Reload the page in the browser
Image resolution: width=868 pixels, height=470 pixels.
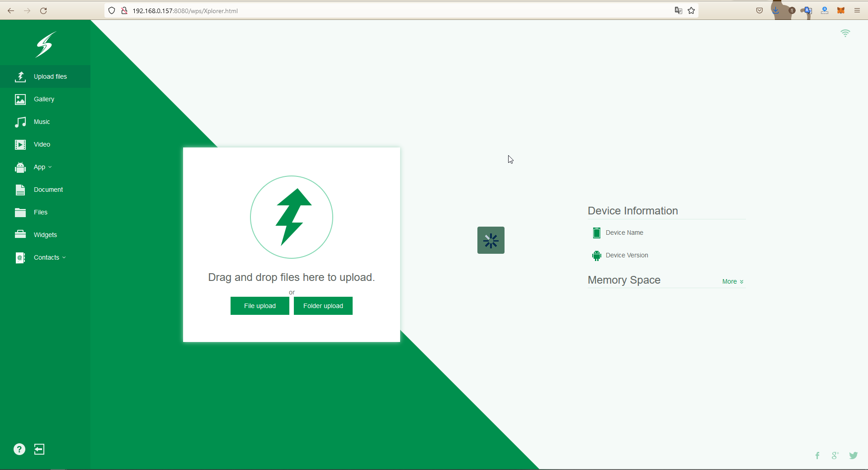[43, 10]
